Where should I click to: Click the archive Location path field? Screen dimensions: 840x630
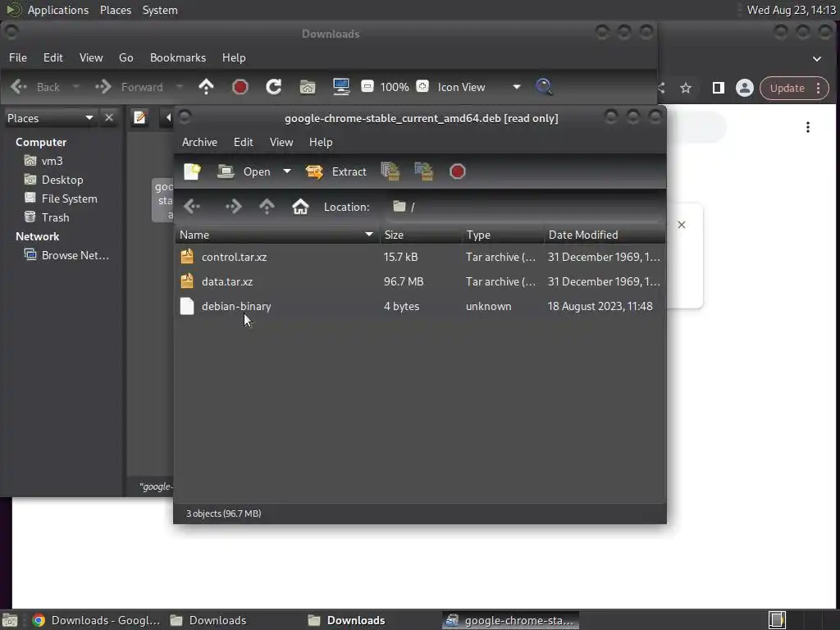coord(523,207)
